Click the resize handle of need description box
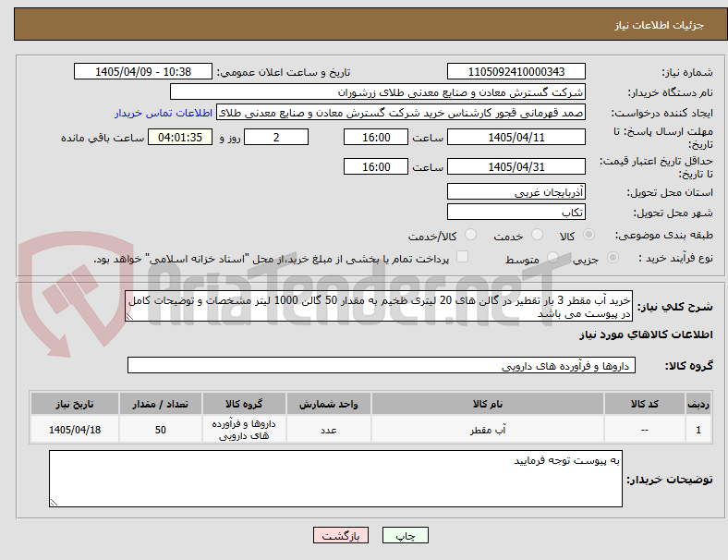 (x=129, y=317)
